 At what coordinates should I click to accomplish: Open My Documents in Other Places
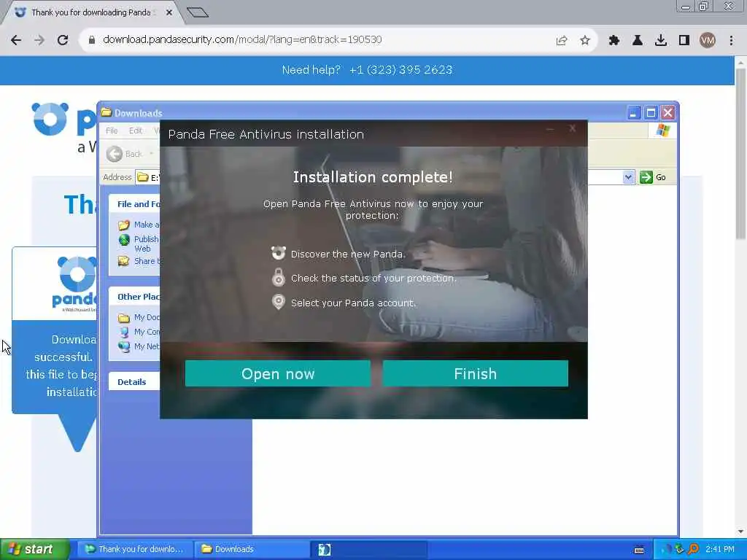[x=147, y=317]
